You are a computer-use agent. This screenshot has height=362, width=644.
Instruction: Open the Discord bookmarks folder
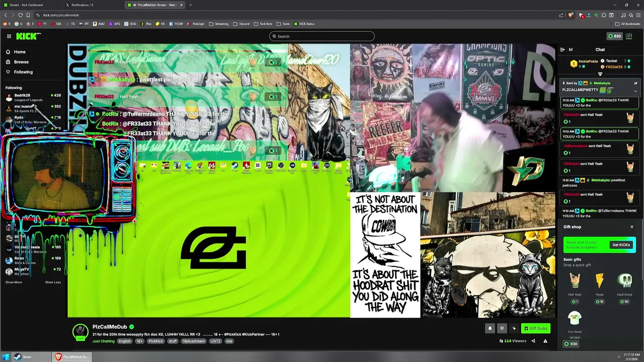(242, 24)
